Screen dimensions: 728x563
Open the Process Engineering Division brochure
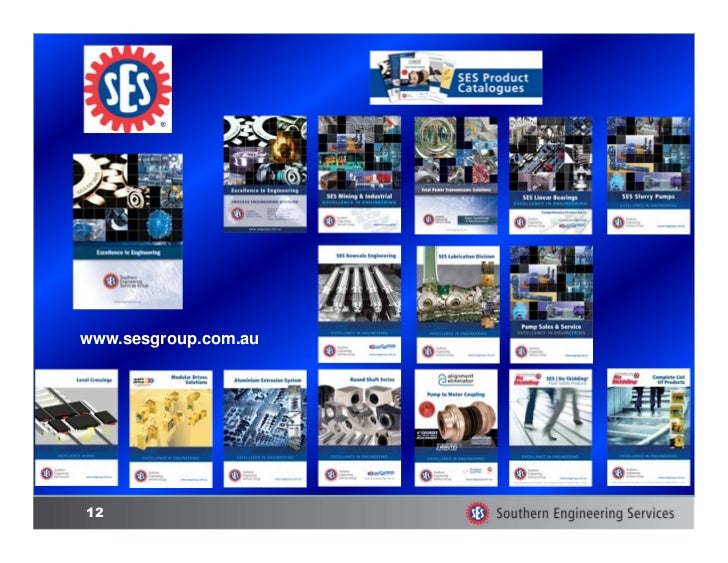[x=265, y=174]
